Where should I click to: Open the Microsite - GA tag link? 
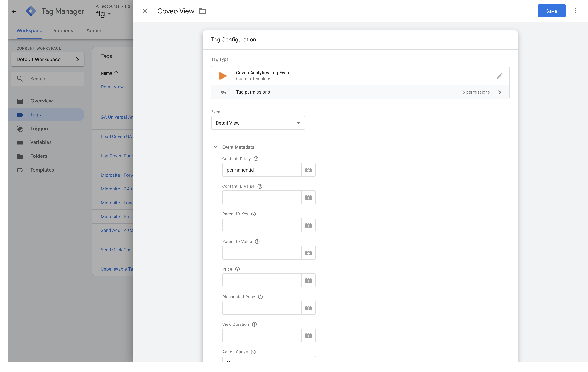116,189
